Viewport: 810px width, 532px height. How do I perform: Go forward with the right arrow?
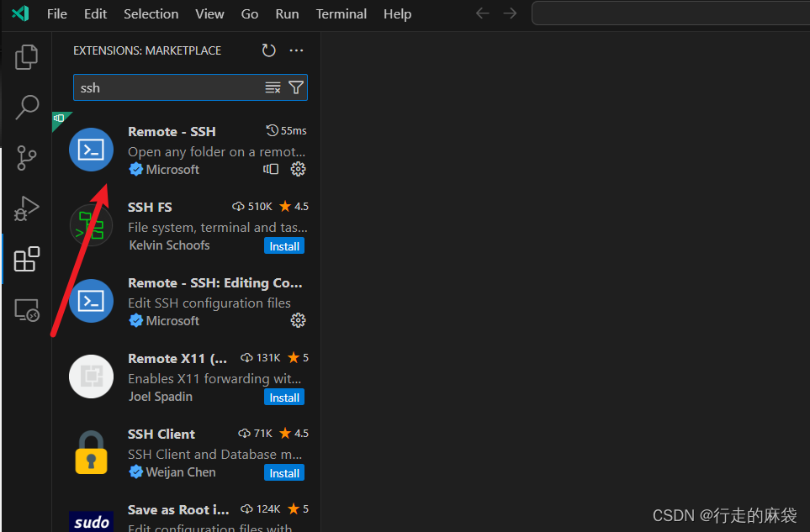[510, 13]
